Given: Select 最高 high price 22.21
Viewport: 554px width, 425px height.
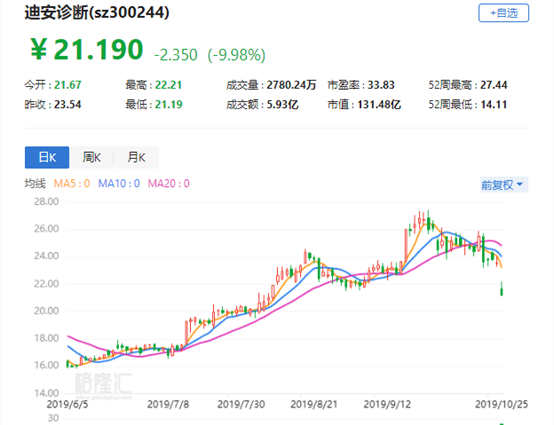Looking at the screenshot, I should (169, 85).
